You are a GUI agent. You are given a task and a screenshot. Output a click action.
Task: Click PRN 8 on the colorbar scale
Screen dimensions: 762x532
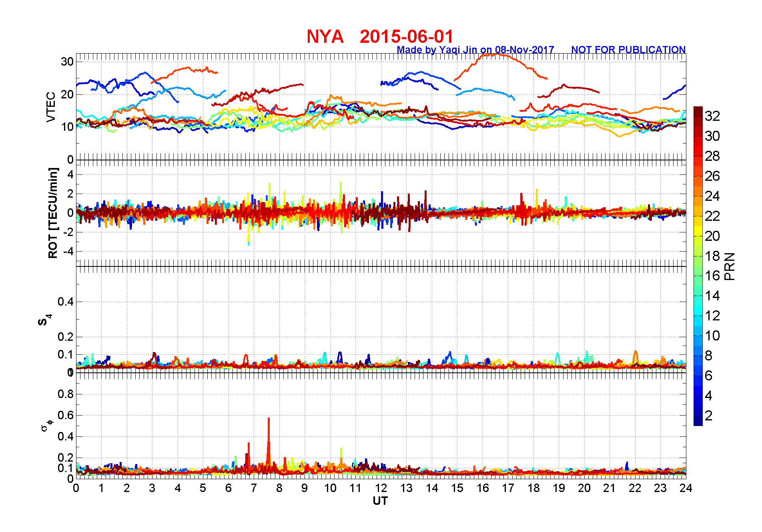point(709,356)
